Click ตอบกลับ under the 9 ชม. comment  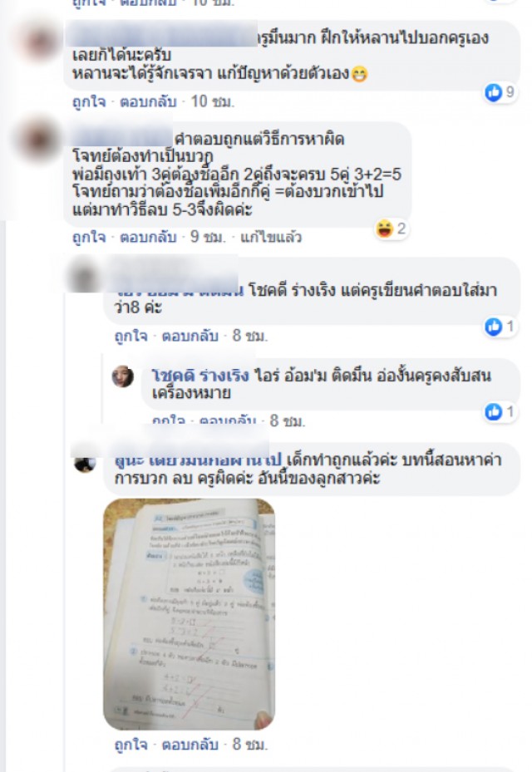[148, 238]
